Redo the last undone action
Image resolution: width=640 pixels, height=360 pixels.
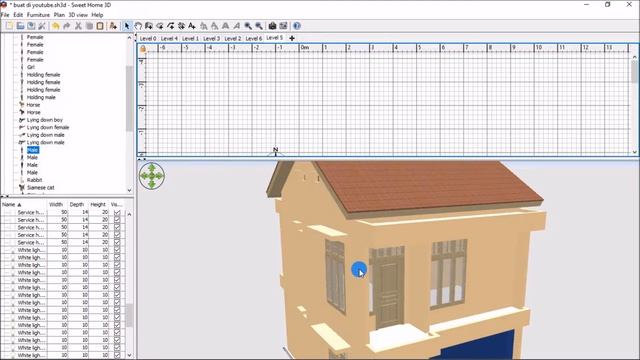[x=67, y=26]
